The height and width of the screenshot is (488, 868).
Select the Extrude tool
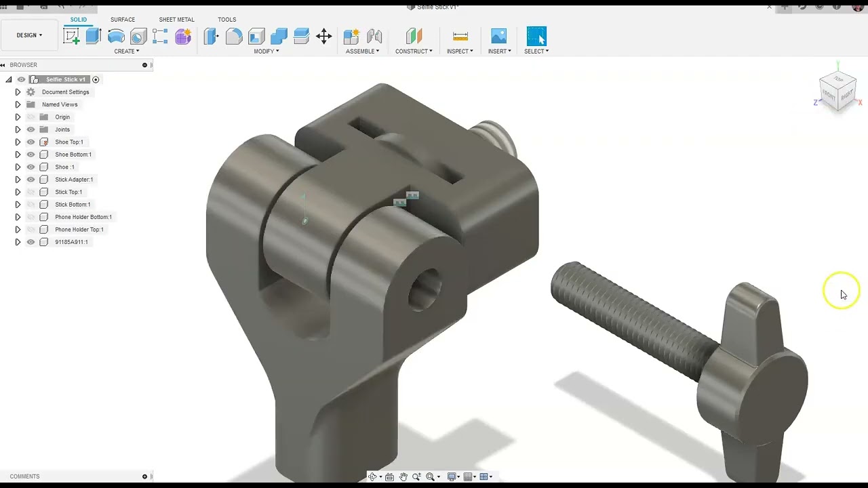click(94, 36)
